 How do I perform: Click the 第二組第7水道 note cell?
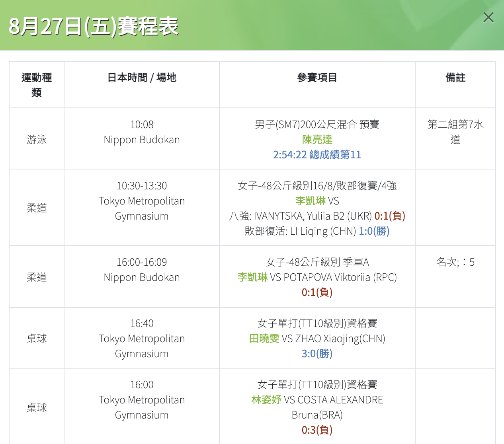455,132
